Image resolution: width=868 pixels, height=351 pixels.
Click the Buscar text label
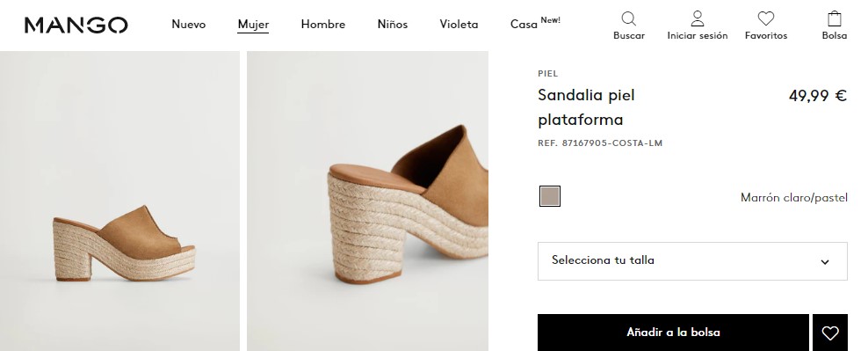(629, 35)
